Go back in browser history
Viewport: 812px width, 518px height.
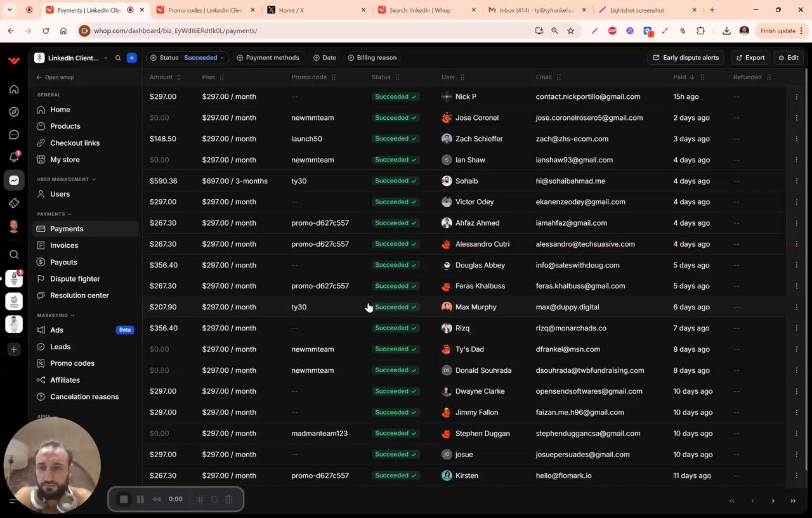pyautogui.click(x=11, y=30)
